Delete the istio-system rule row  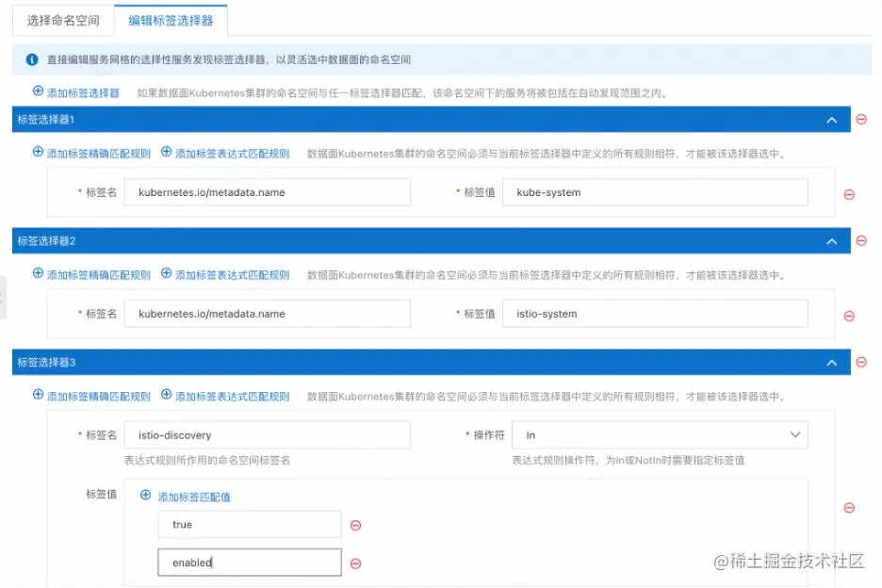(x=849, y=317)
